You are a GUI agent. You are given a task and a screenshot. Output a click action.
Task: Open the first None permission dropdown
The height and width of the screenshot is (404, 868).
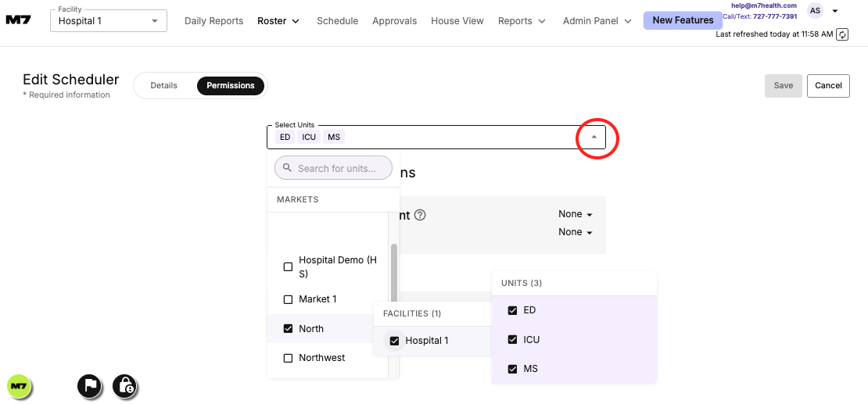(x=575, y=214)
